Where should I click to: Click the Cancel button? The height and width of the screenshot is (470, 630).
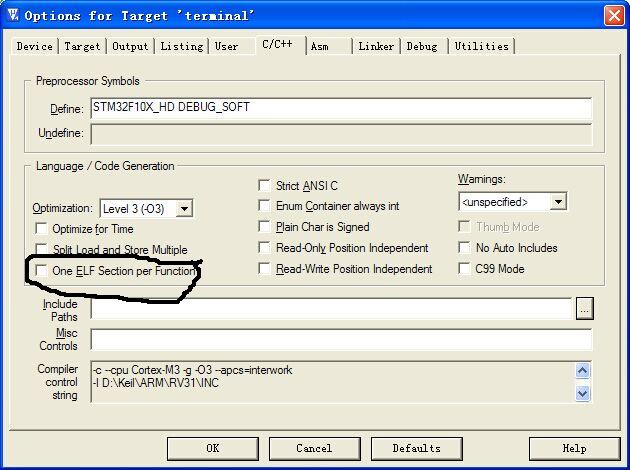pos(314,448)
